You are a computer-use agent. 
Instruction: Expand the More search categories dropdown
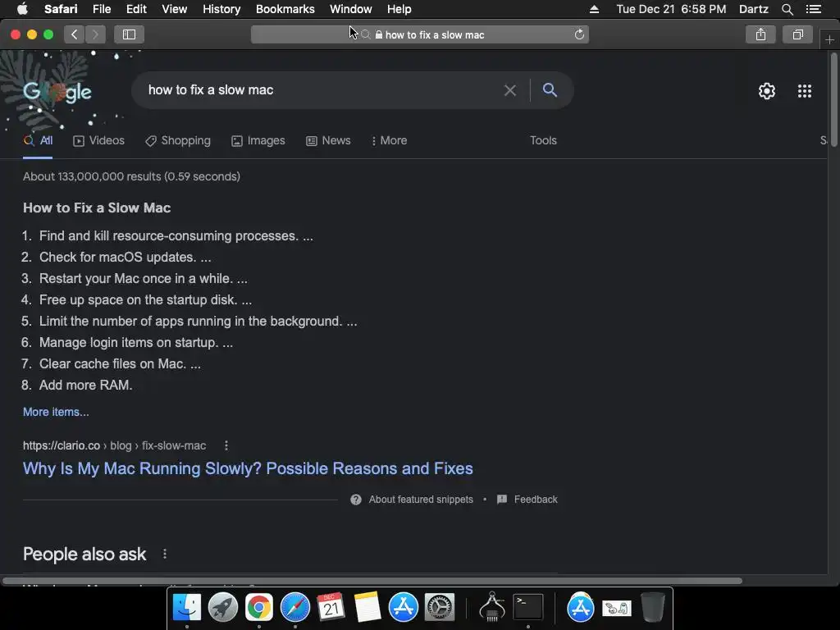coord(390,141)
